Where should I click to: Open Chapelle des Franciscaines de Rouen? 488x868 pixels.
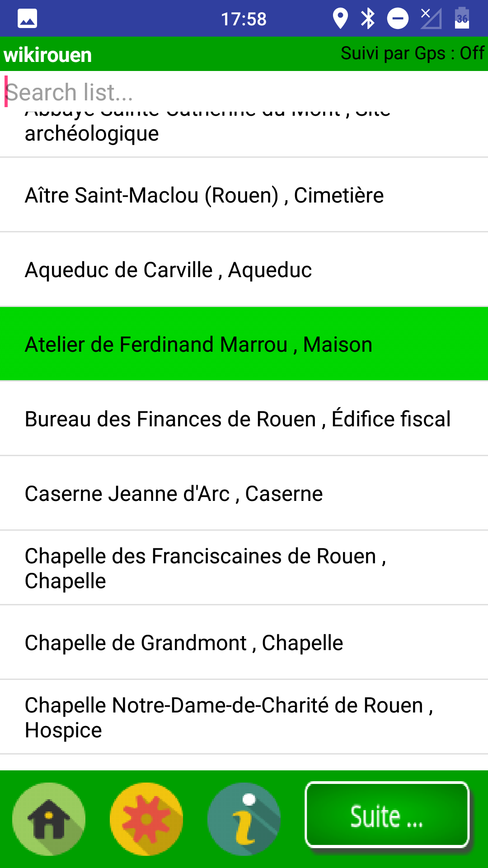tap(244, 568)
